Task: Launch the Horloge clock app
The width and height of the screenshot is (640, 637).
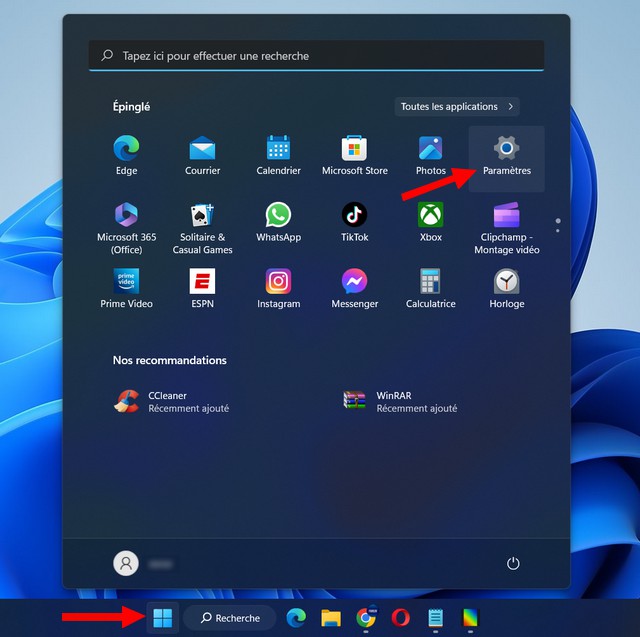Action: [x=507, y=289]
